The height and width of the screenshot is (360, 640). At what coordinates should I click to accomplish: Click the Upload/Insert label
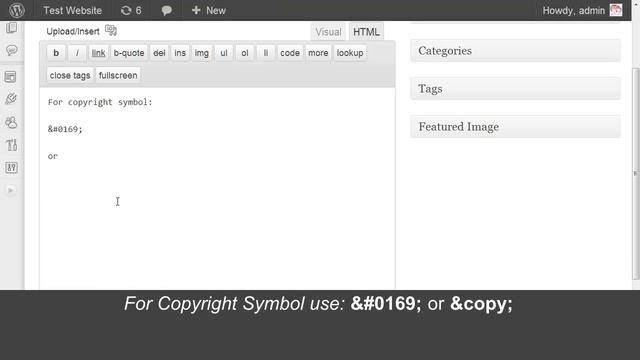pyautogui.click(x=73, y=31)
